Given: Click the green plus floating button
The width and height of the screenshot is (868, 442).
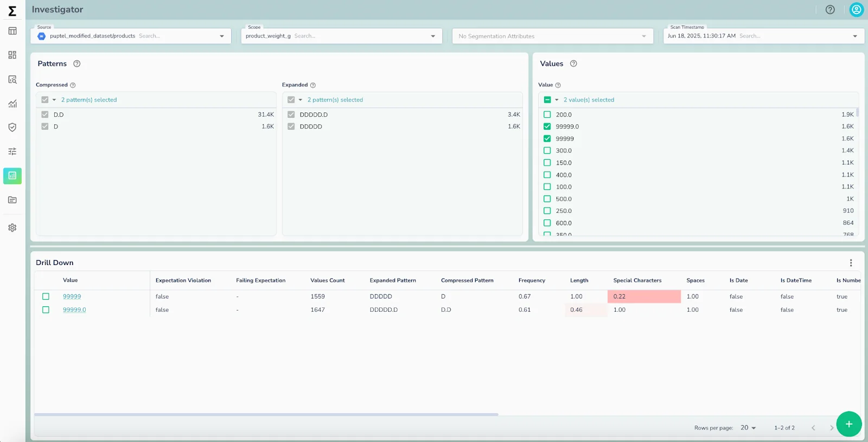Looking at the screenshot, I should tap(849, 424).
